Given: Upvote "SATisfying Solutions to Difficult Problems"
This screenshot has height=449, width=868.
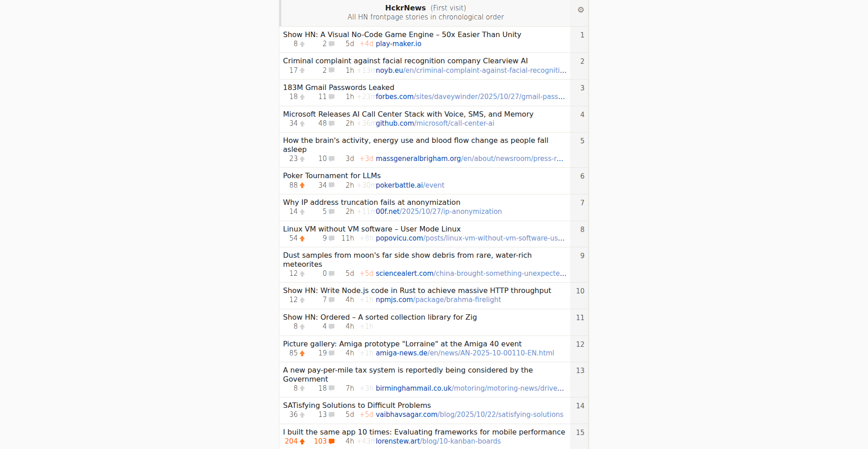Looking at the screenshot, I should pos(302,414).
